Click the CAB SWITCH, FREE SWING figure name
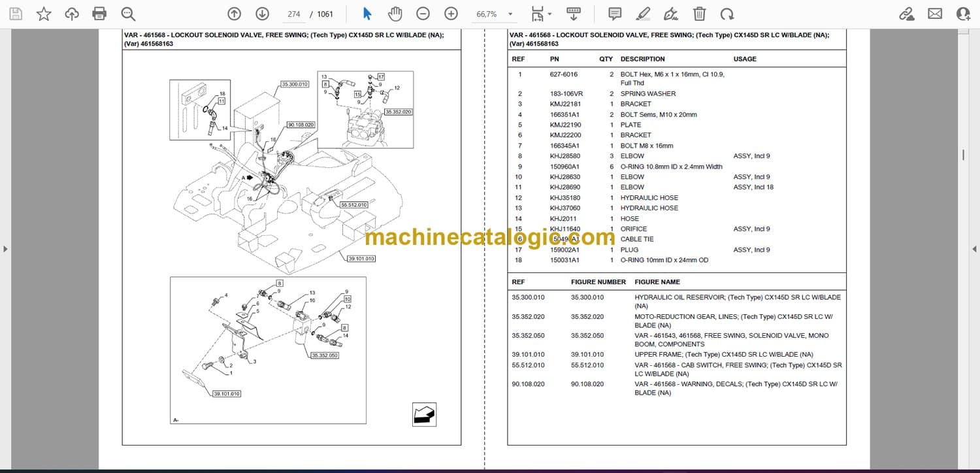The image size is (980, 473). 738,369
